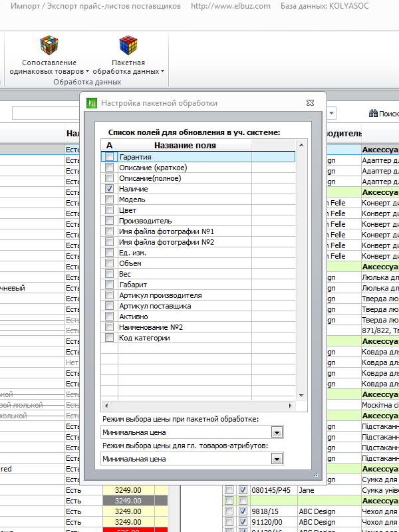This screenshot has width=399, height=532.
Task: Uncheck the Наличие checkbox
Action: coord(109,189)
